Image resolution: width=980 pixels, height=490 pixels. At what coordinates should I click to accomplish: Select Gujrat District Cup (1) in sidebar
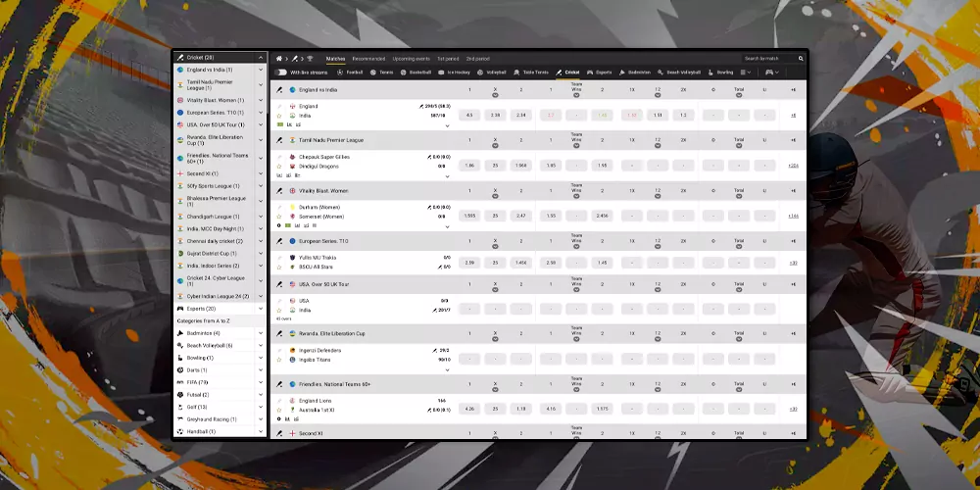point(212,254)
